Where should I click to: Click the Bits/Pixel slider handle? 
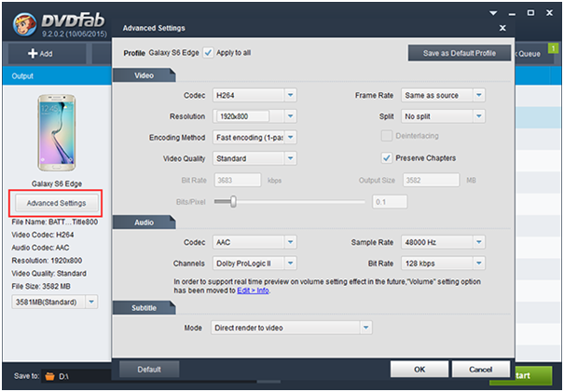(x=232, y=201)
